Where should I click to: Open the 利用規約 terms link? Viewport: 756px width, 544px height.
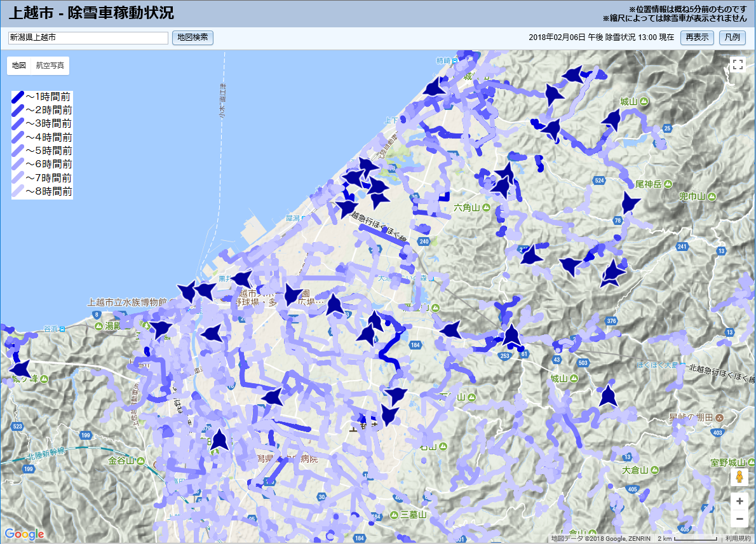pos(738,538)
